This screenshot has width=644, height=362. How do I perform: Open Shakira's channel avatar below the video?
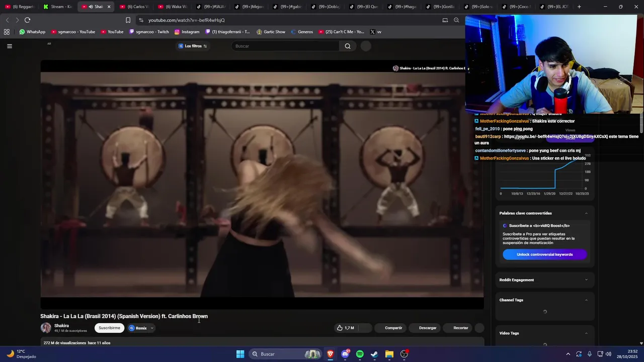(46, 328)
